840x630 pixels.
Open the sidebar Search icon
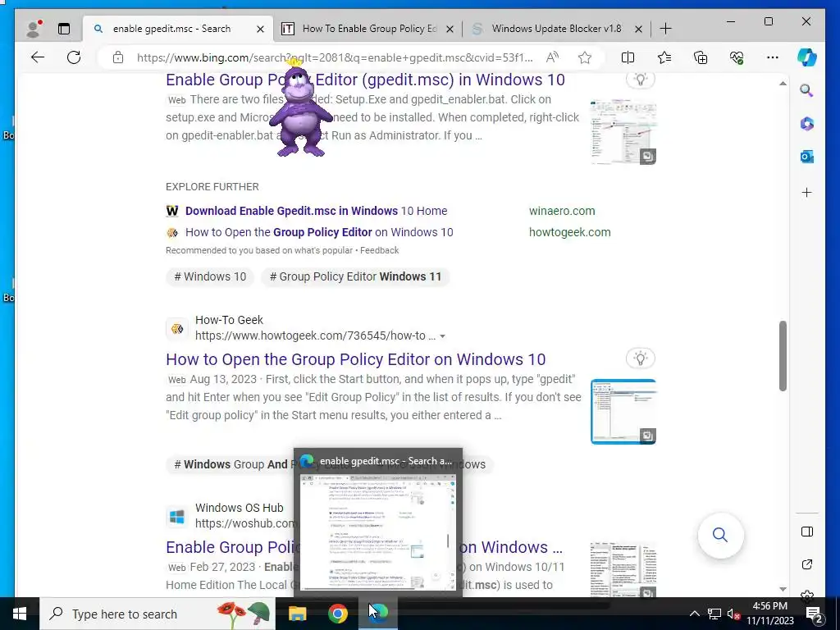pos(807,90)
